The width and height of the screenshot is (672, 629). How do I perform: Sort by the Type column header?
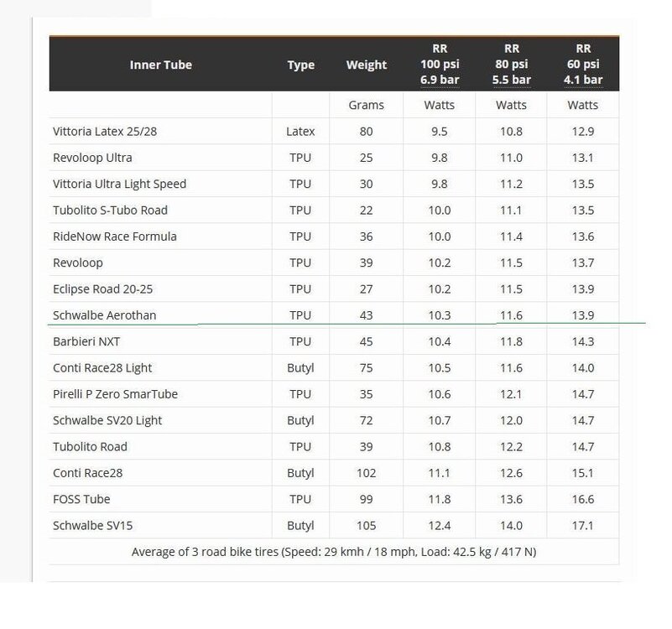coord(300,65)
